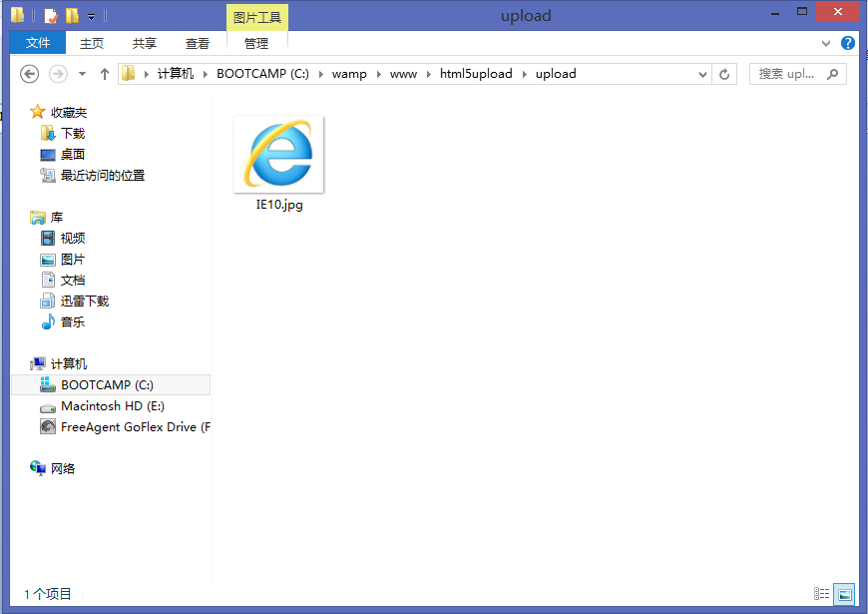Select the Macintosh HD (E:) drive
The width and height of the screenshot is (868, 614).
(x=113, y=406)
